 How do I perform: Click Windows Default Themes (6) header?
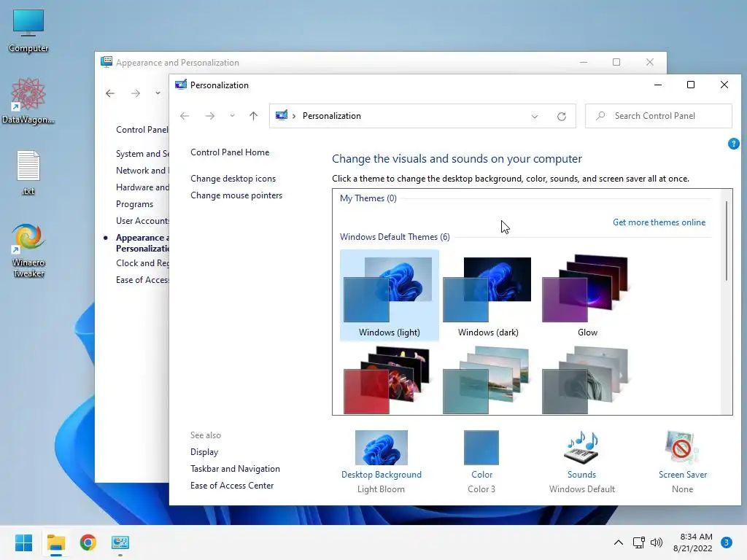tap(395, 237)
